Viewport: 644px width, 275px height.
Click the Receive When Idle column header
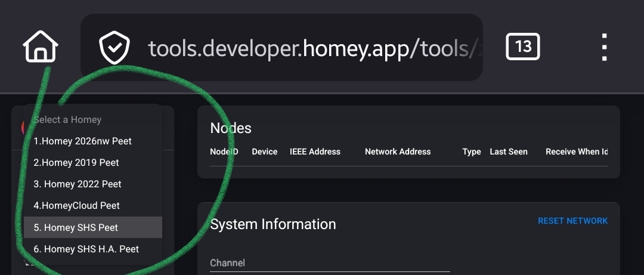click(x=577, y=152)
